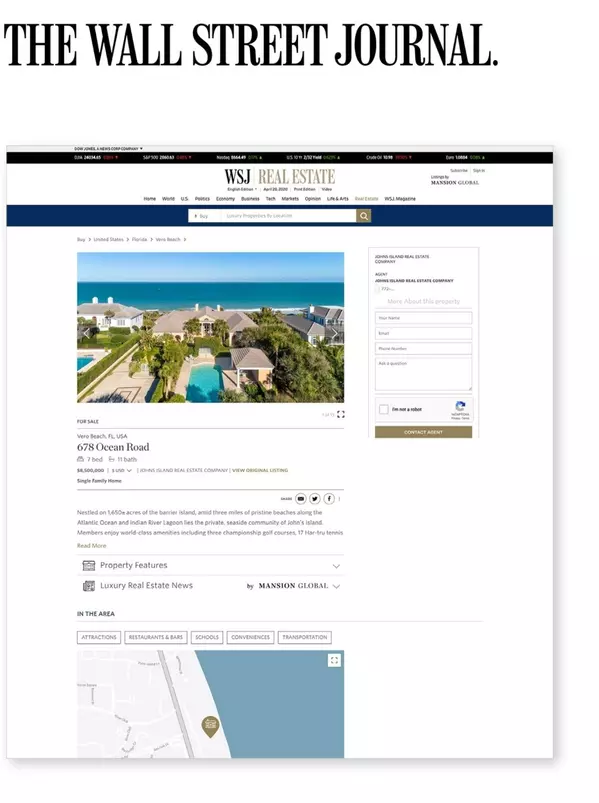Screen dimensions: 599x803
Task: Show the next property photo
Action: (x=335, y=333)
